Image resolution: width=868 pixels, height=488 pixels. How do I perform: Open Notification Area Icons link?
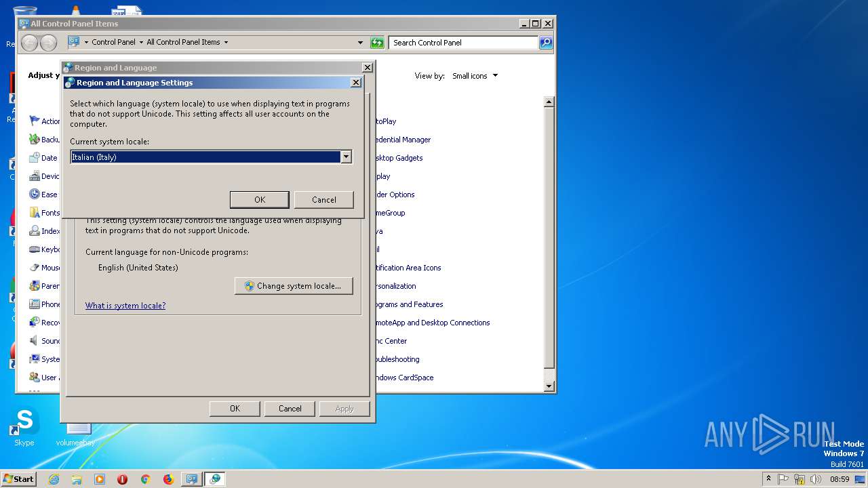coord(408,268)
